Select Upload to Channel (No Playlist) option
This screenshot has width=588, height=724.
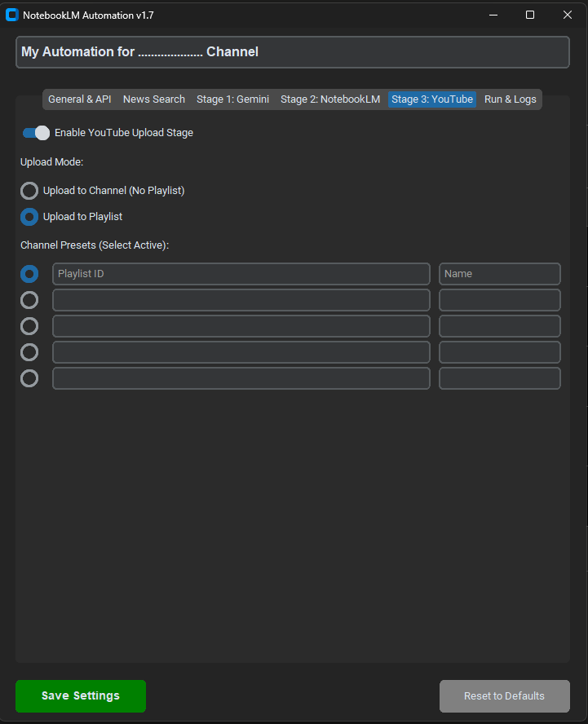[x=29, y=191]
